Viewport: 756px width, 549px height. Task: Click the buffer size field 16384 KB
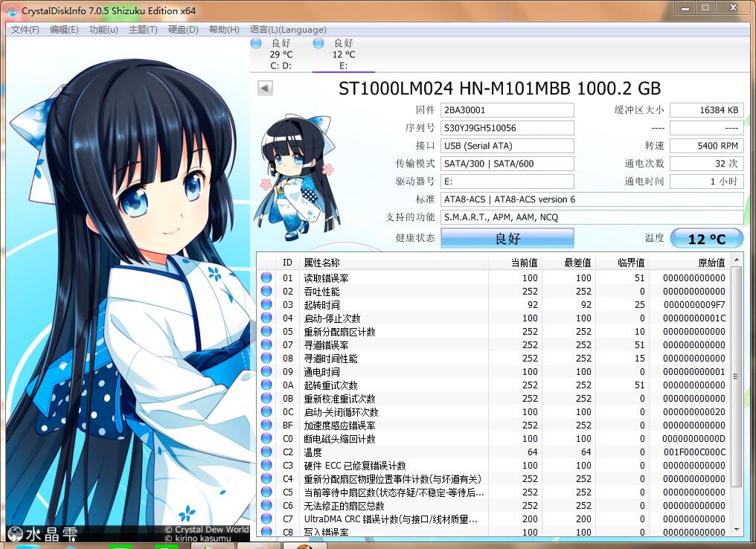point(707,110)
